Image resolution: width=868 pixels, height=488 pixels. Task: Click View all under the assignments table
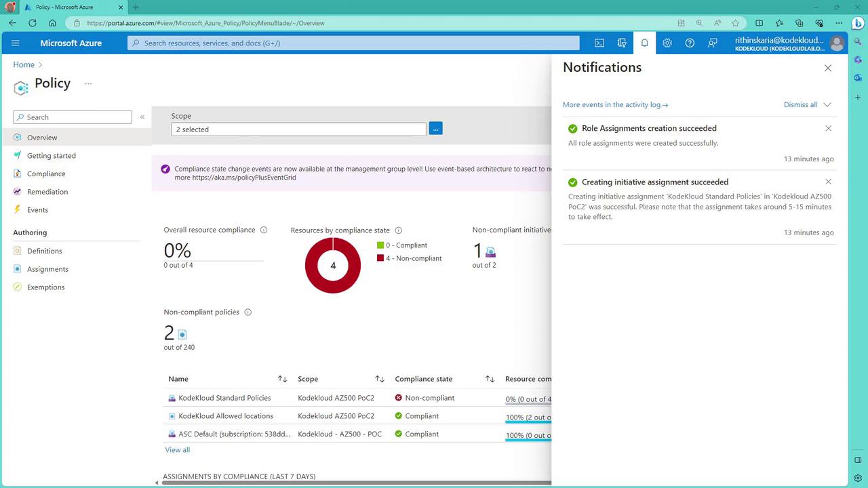(x=178, y=450)
